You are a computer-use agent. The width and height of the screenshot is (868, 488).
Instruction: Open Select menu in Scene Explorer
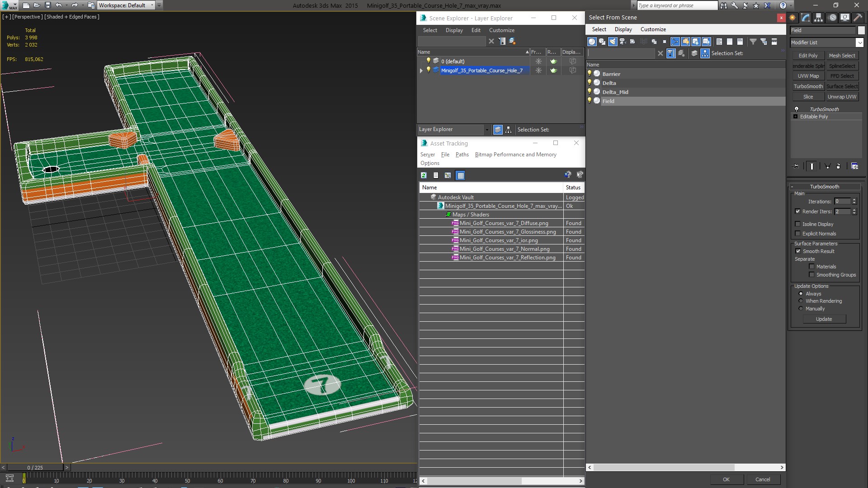click(x=430, y=30)
